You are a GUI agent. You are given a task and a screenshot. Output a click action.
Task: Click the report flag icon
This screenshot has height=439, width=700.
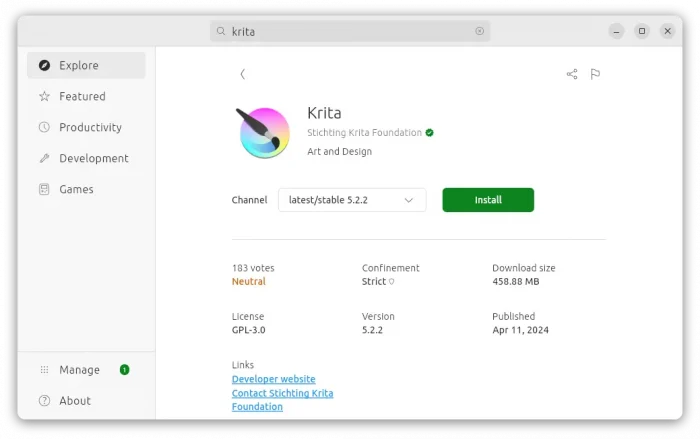[595, 74]
